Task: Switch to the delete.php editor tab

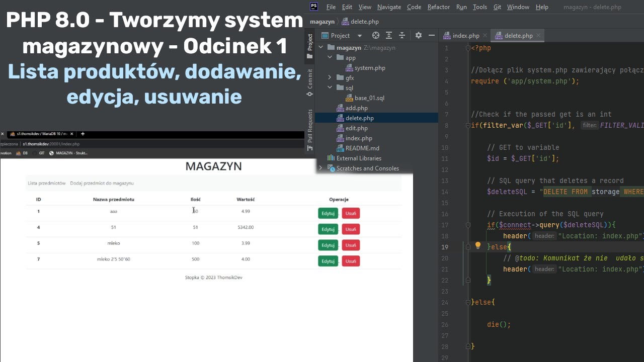Action: [x=518, y=36]
